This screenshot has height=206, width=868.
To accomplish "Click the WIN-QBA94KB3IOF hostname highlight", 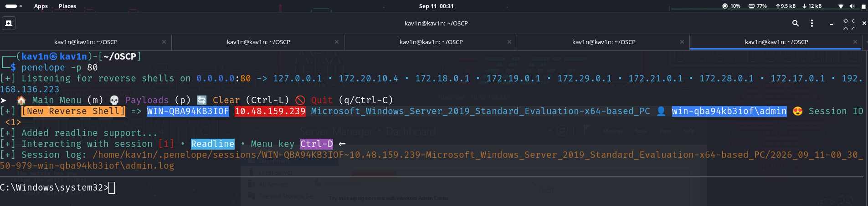I will click(x=188, y=111).
